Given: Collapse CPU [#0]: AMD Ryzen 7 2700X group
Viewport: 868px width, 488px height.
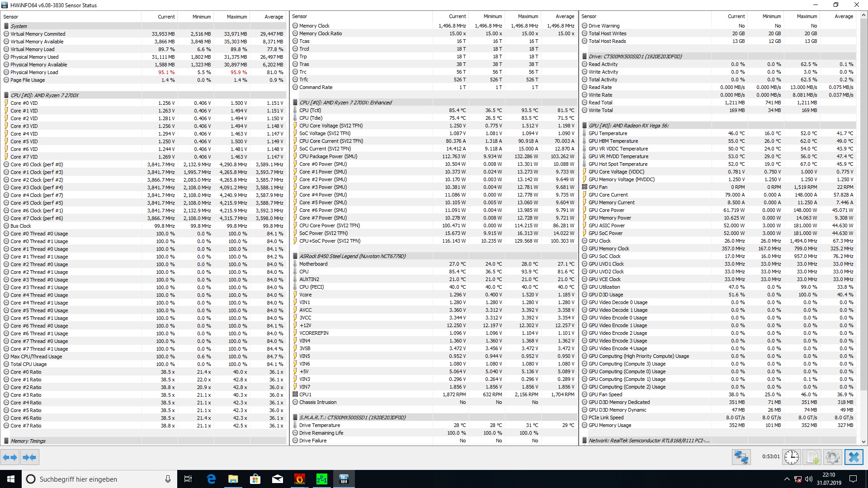Looking at the screenshot, I should click(x=44, y=95).
